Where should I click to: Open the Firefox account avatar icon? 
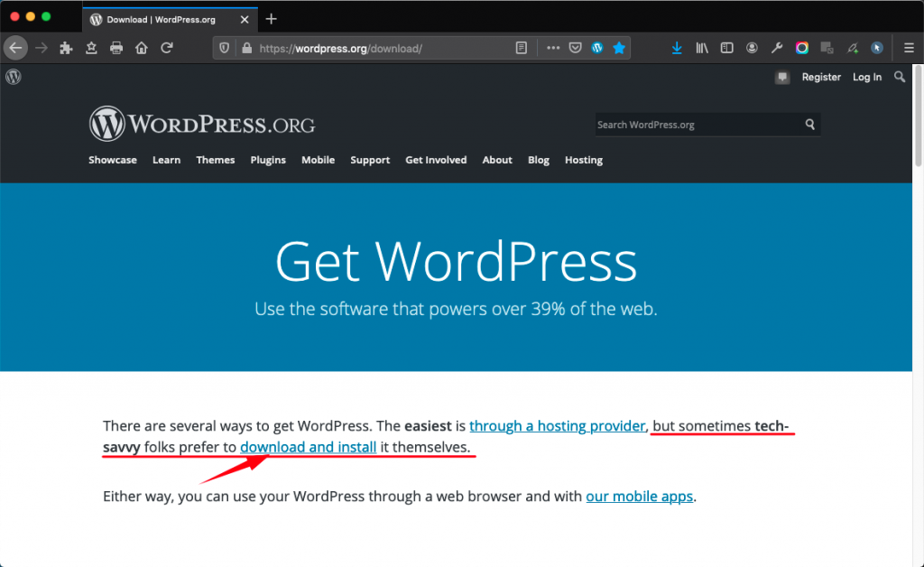752,49
